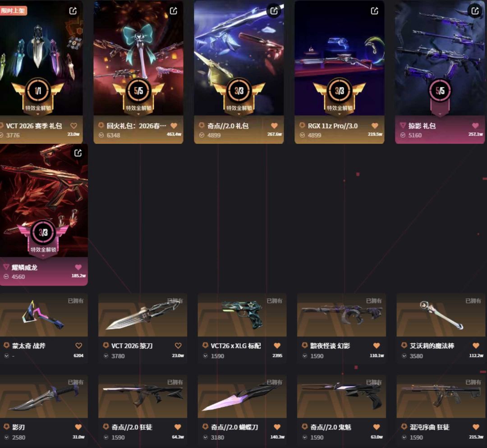Select the 影刃 knife thumbnail

44,397
